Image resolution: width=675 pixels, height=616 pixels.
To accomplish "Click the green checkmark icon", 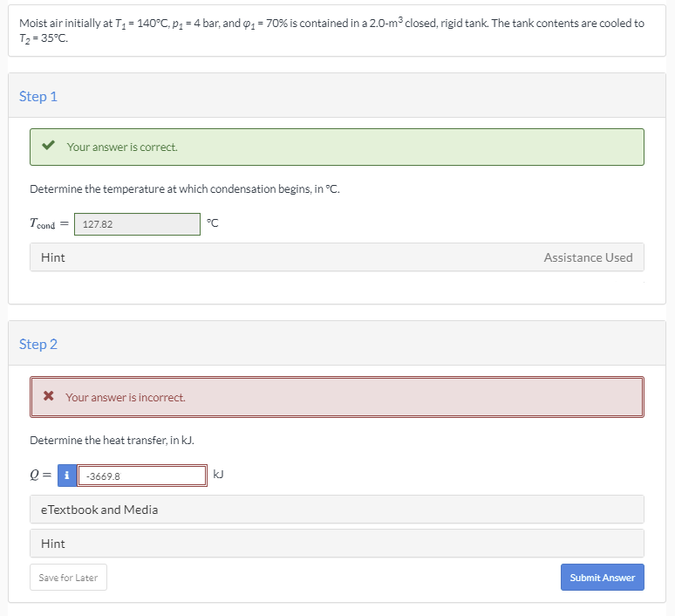I will (x=50, y=147).
